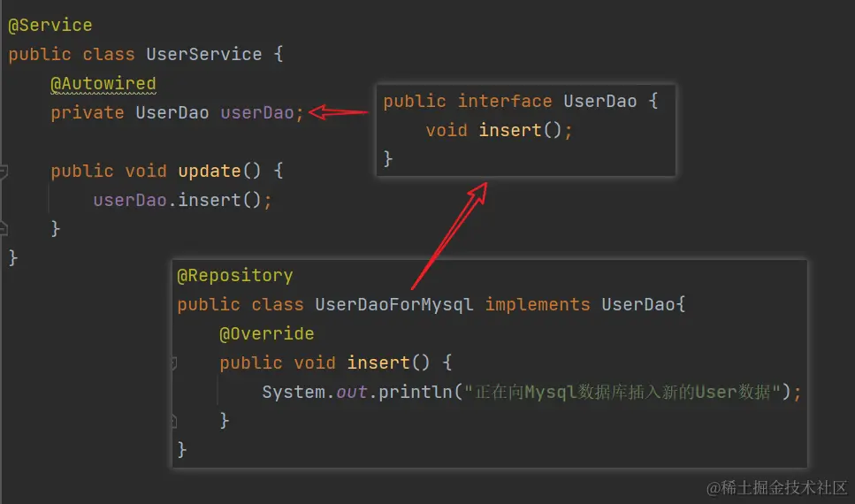
Task: Place cursor on update method name
Action: (210, 172)
